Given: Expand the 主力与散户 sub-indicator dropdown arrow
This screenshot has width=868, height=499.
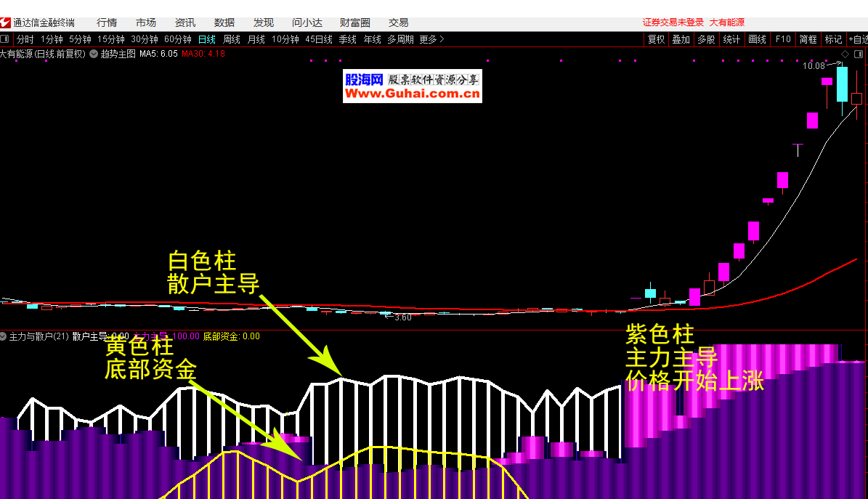Looking at the screenshot, I should 4,336.
